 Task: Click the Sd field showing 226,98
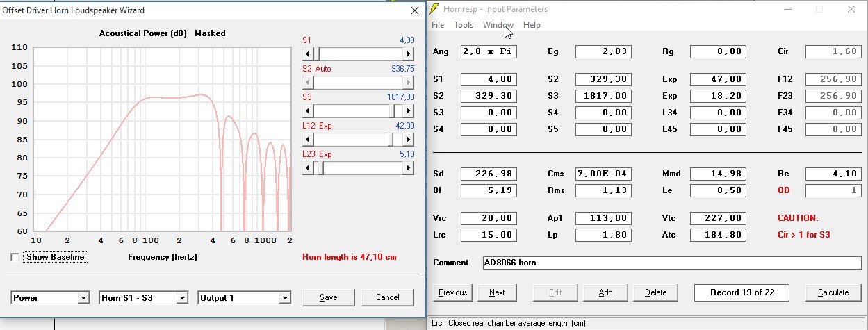pos(489,174)
